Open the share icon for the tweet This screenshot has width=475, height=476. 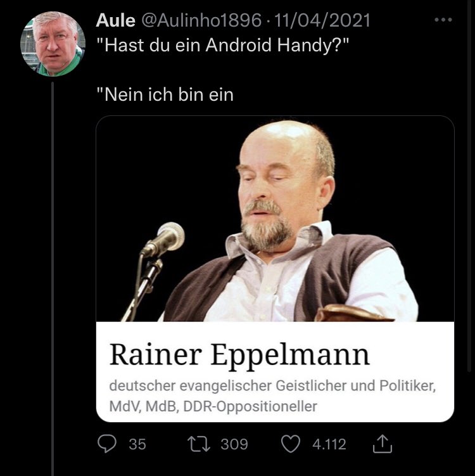coord(382,444)
